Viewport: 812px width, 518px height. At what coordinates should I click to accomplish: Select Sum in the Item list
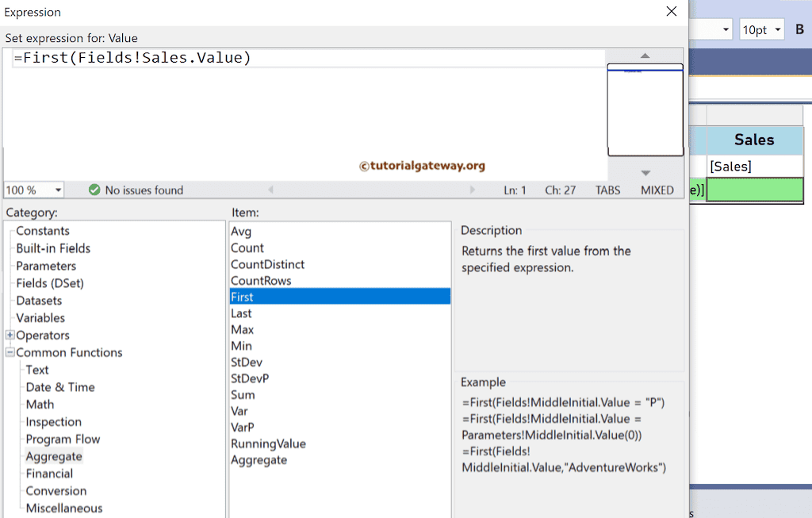coord(243,394)
